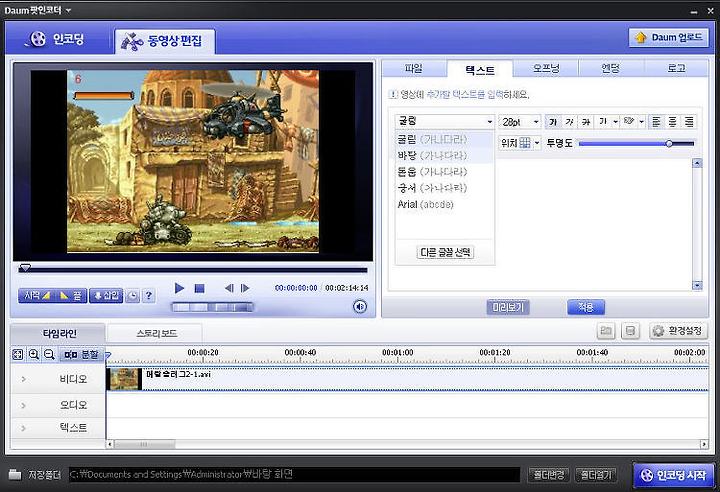
Task: Fit the timeline to window icon
Action: [x=17, y=355]
